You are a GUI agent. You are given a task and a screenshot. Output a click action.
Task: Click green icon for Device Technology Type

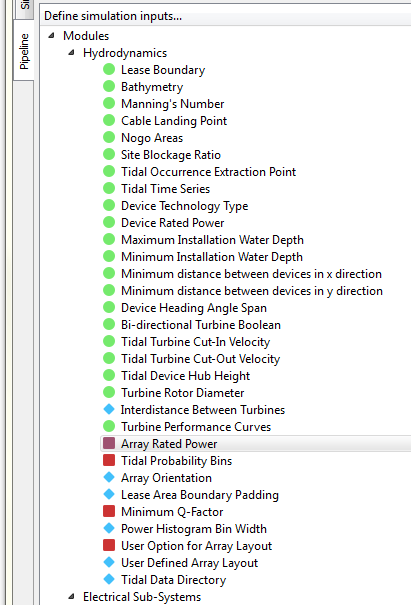point(109,205)
